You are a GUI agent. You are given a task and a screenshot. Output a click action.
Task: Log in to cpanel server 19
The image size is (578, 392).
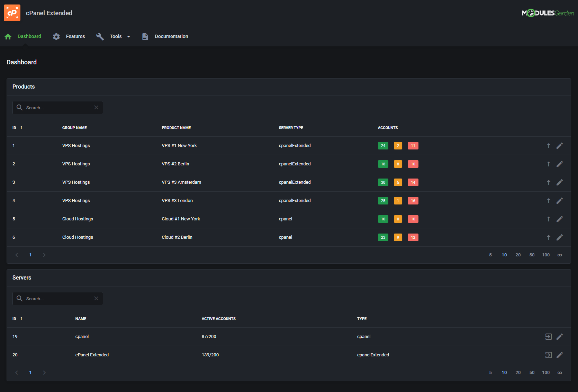pyautogui.click(x=549, y=337)
